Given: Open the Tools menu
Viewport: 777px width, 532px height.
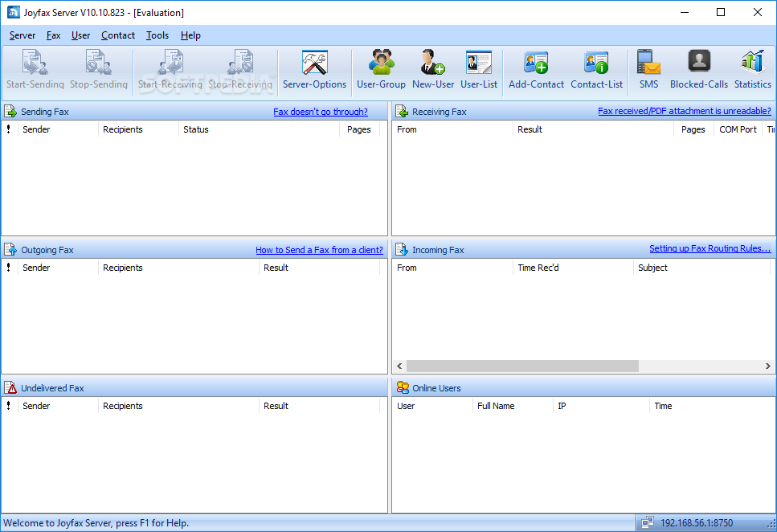Looking at the screenshot, I should click(157, 35).
